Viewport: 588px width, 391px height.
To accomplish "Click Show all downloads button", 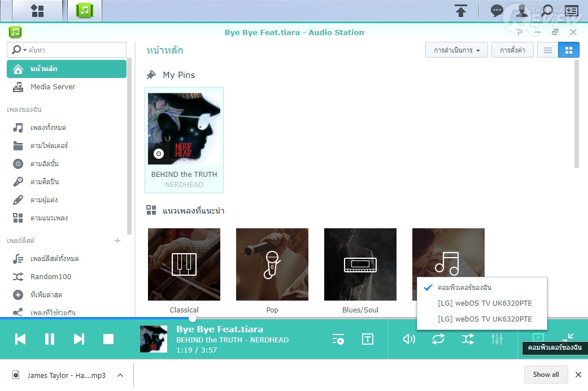I will [546, 375].
